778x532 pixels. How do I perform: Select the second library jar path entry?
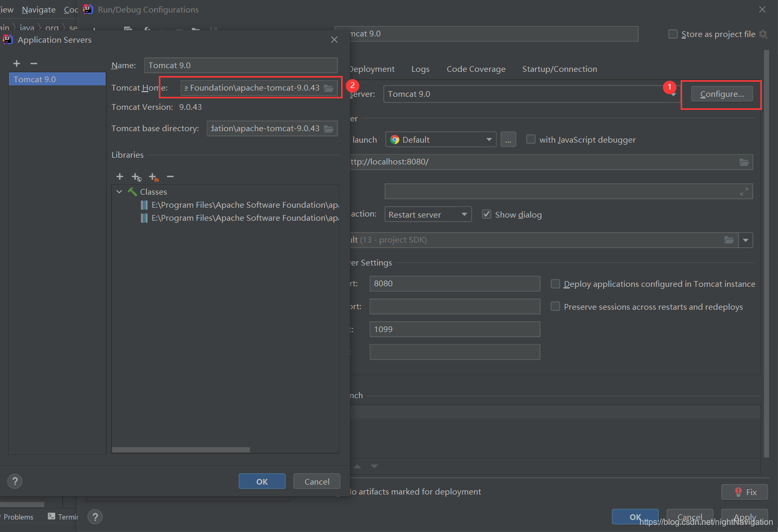coord(240,218)
